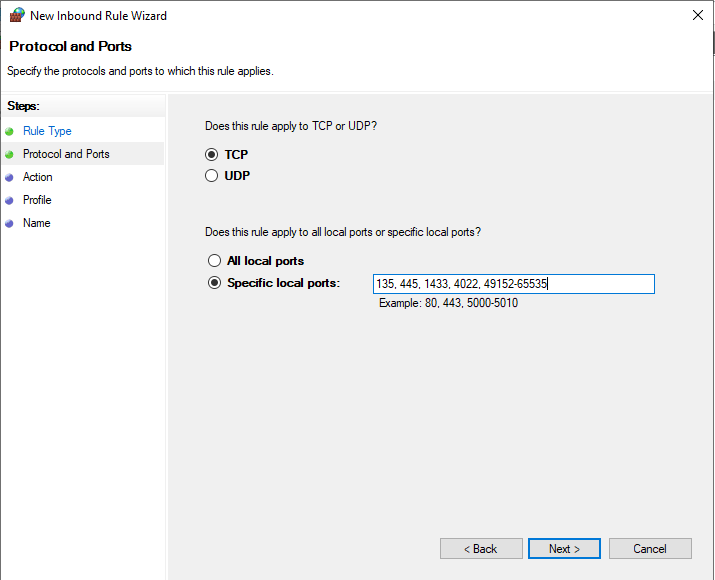
Task: Select the UDP radio button
Action: 211,176
